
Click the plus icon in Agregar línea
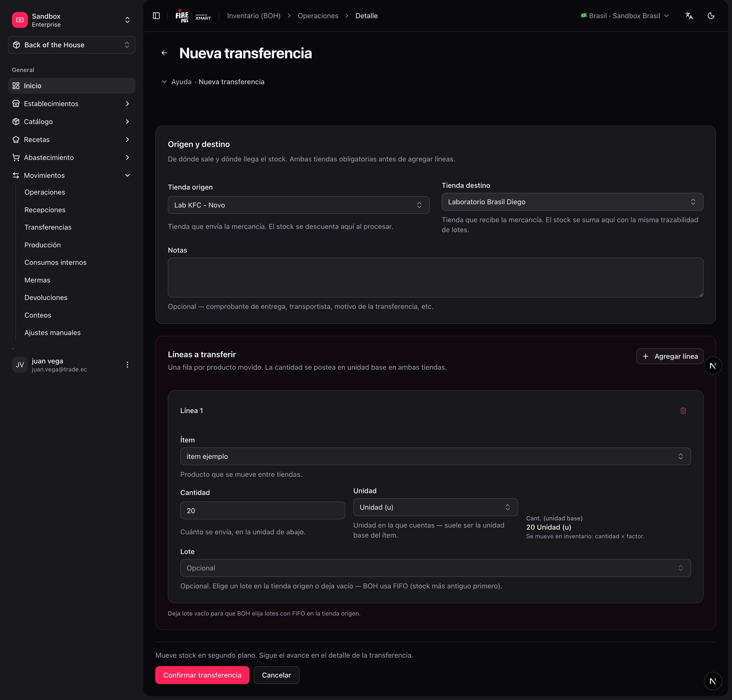[646, 356]
